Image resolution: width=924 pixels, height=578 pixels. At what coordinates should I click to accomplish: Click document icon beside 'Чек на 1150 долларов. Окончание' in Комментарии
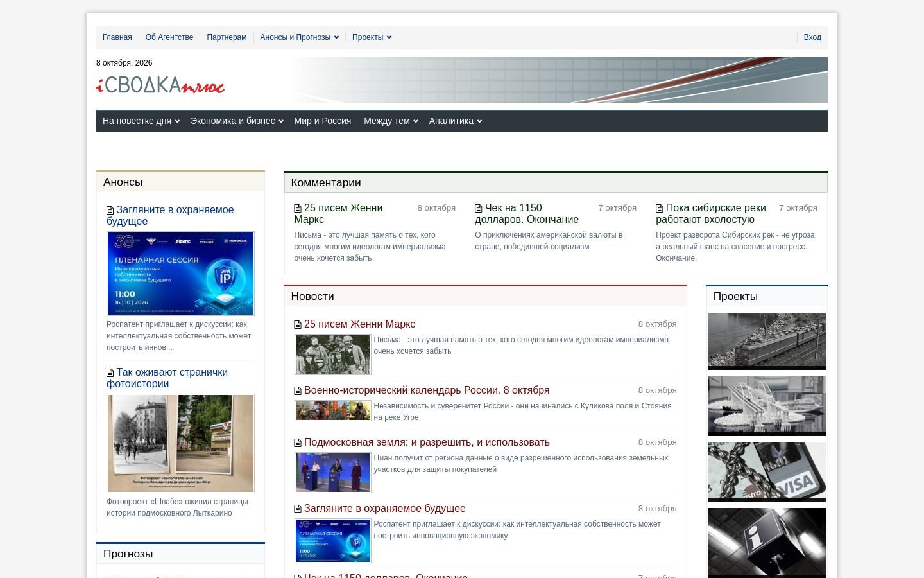click(x=479, y=208)
